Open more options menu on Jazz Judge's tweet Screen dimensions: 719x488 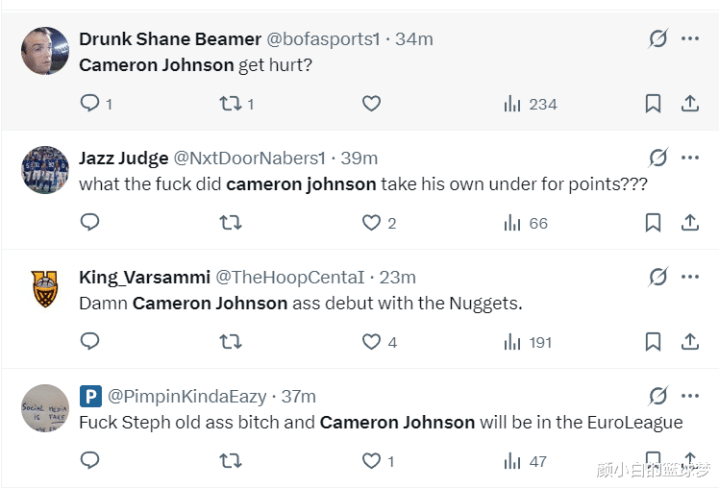(690, 158)
